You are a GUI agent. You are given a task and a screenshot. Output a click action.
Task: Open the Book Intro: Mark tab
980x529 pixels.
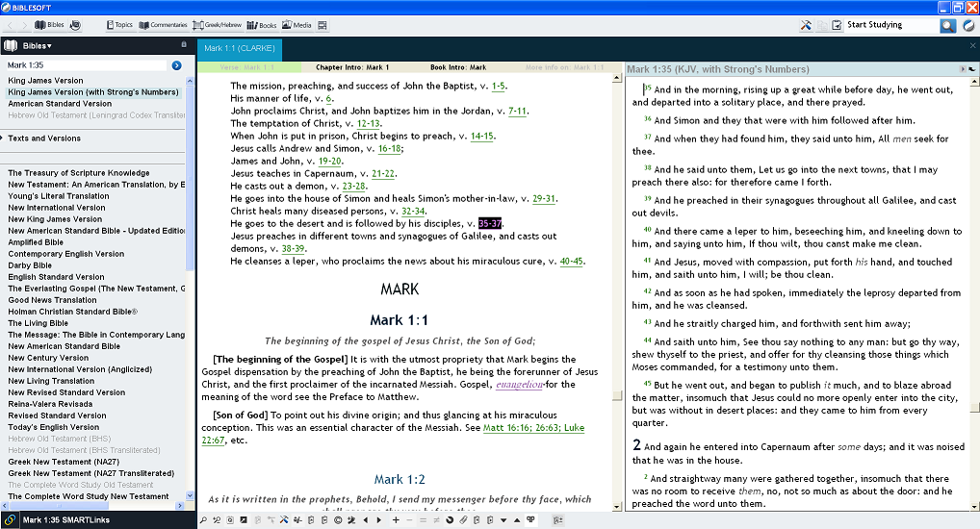click(457, 66)
